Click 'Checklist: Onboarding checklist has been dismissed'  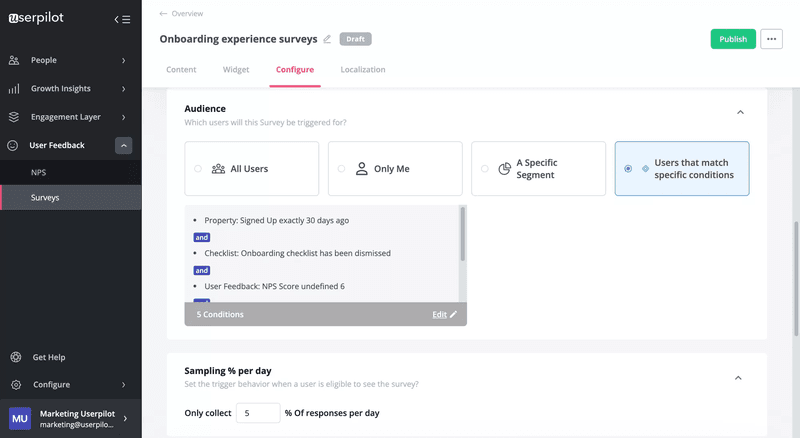pos(297,253)
